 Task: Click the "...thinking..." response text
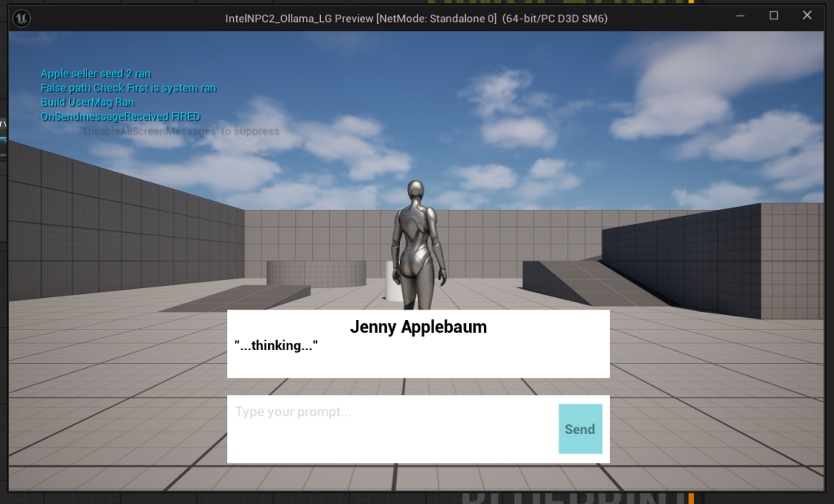[x=275, y=346]
